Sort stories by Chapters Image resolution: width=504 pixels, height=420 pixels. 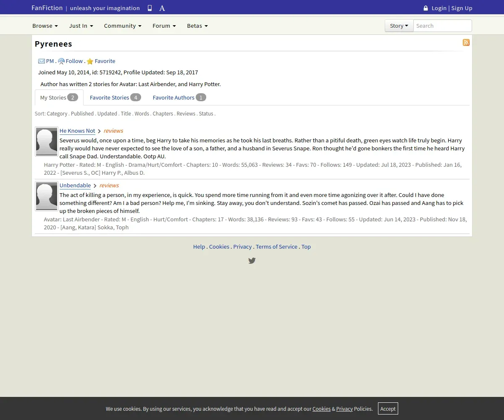point(163,114)
